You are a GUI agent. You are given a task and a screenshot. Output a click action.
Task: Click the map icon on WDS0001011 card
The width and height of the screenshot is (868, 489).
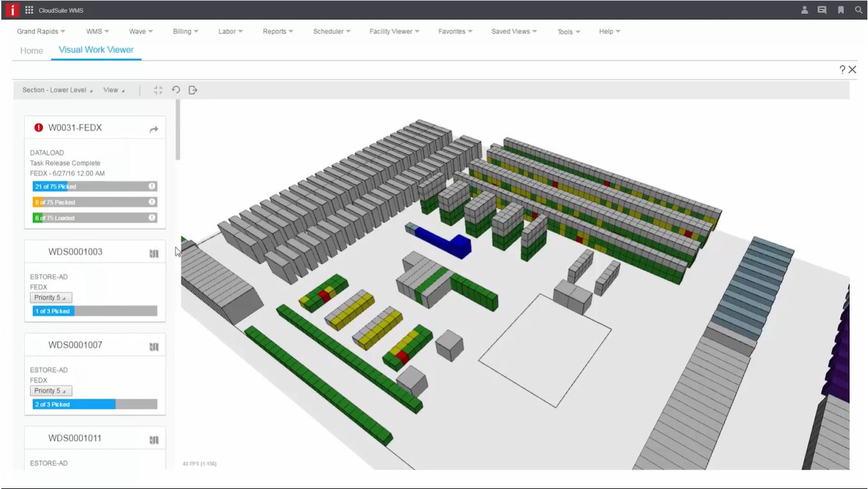[154, 440]
